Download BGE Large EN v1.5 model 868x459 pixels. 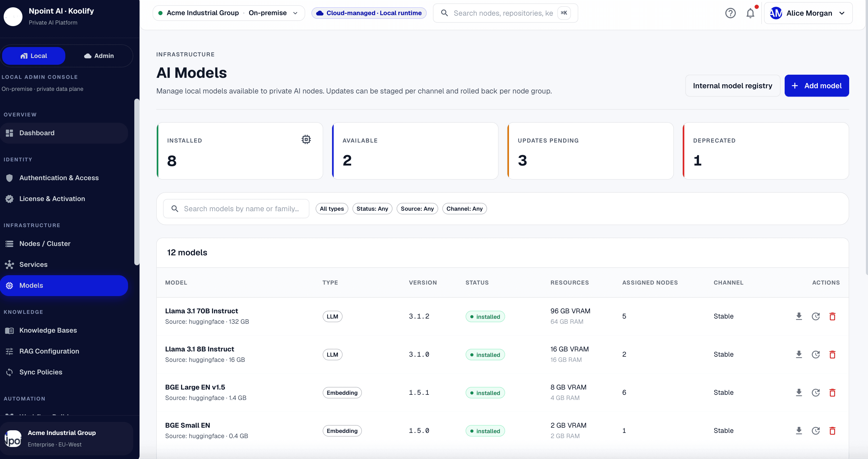(798, 392)
